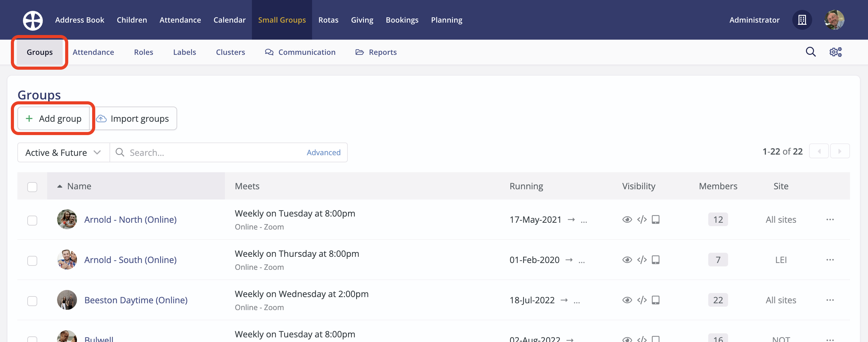Click tablet icon for Arnold - South
This screenshot has width=868, height=342.
655,260
